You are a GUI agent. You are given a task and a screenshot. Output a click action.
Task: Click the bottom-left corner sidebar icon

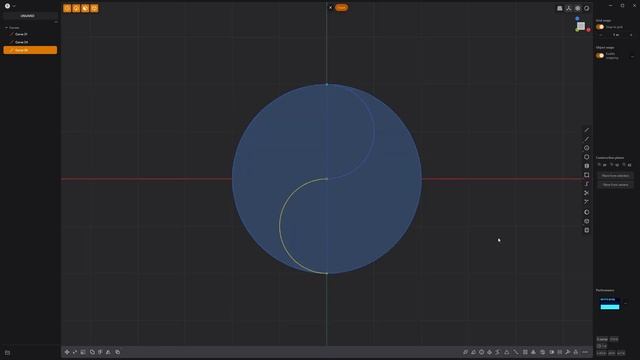(7, 353)
